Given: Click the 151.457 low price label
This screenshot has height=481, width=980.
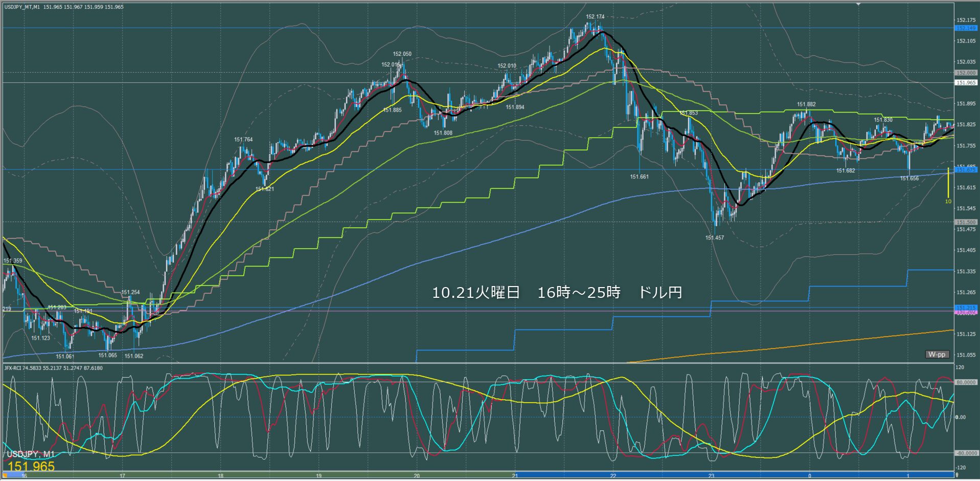Looking at the screenshot, I should [x=714, y=238].
